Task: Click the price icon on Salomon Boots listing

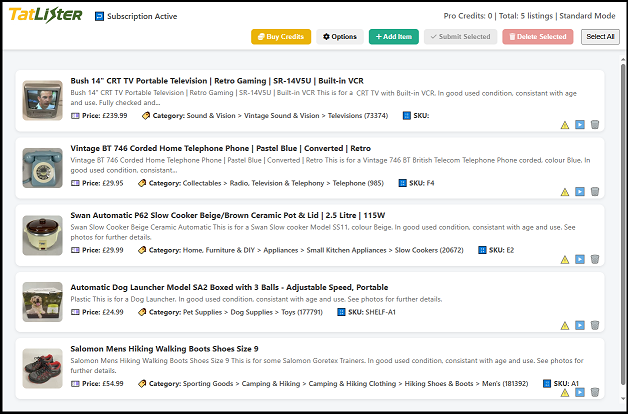Action: tap(75, 384)
